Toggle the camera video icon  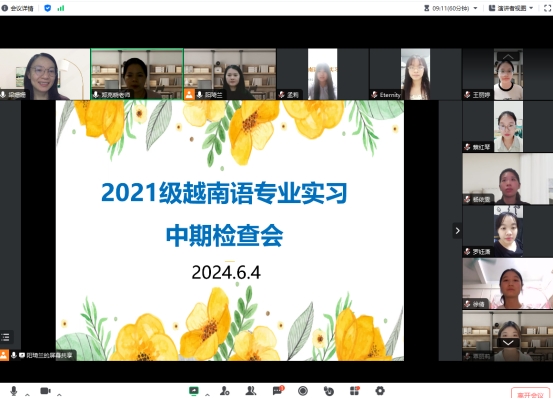pyautogui.click(x=45, y=391)
